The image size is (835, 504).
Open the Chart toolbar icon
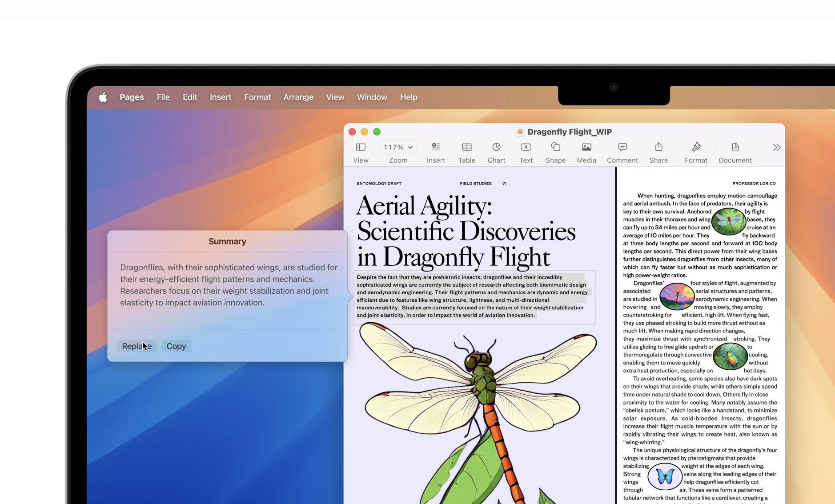(x=496, y=147)
